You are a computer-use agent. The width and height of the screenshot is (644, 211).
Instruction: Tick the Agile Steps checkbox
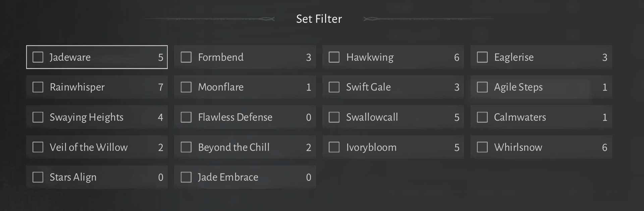[482, 87]
